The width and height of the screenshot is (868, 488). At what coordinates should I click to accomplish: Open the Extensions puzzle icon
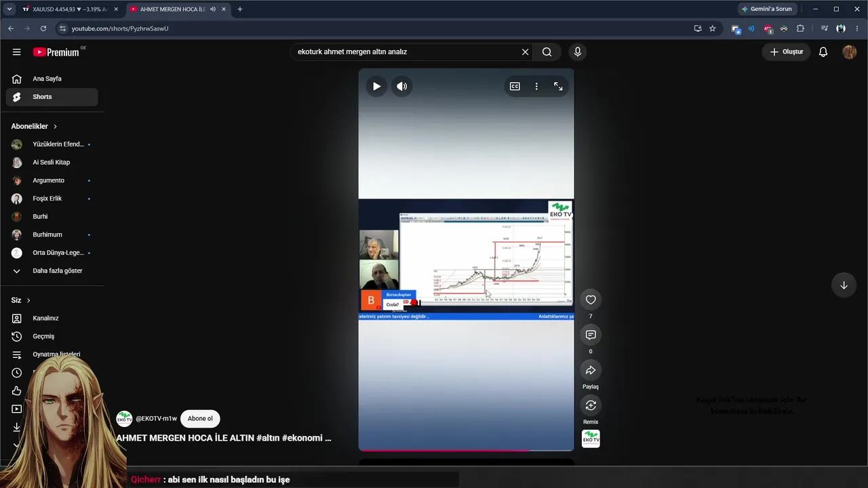coord(800,28)
